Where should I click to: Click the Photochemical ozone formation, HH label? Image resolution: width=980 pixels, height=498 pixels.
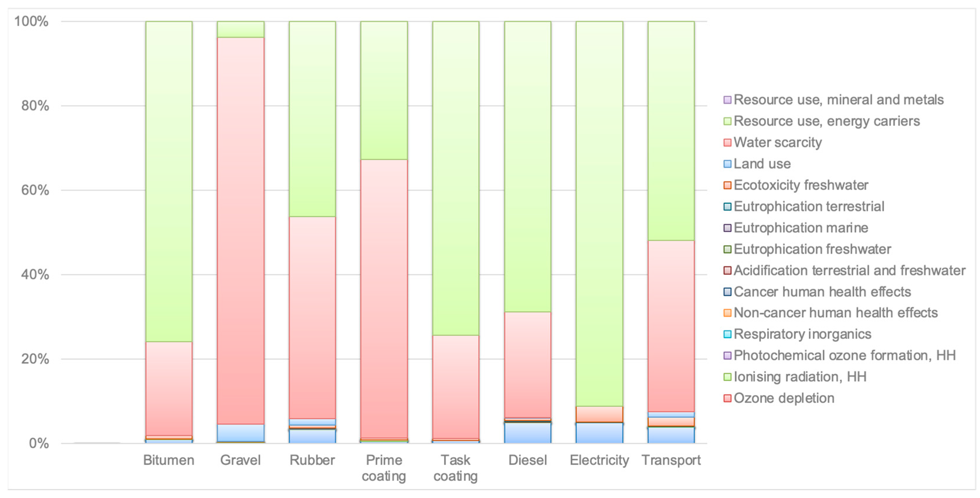pyautogui.click(x=844, y=355)
